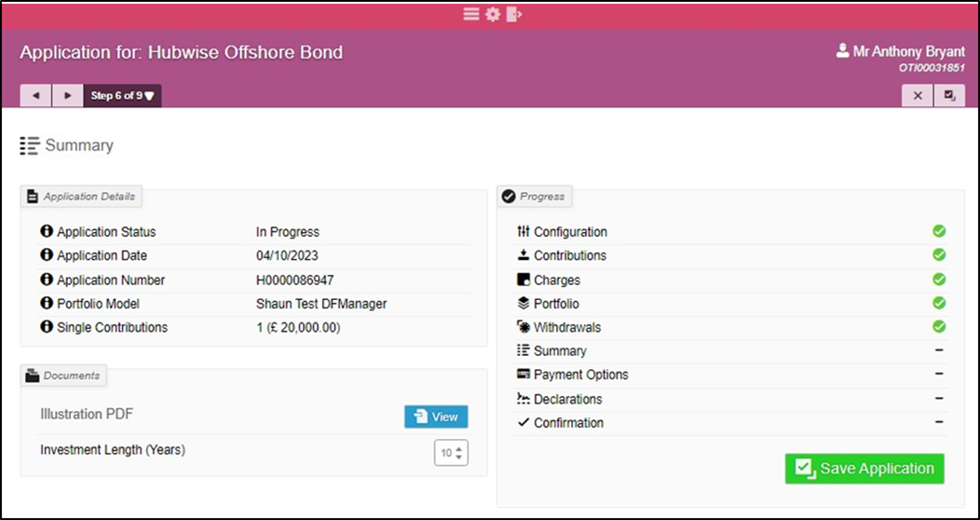
Task: View the Illustration PDF
Action: pos(436,417)
